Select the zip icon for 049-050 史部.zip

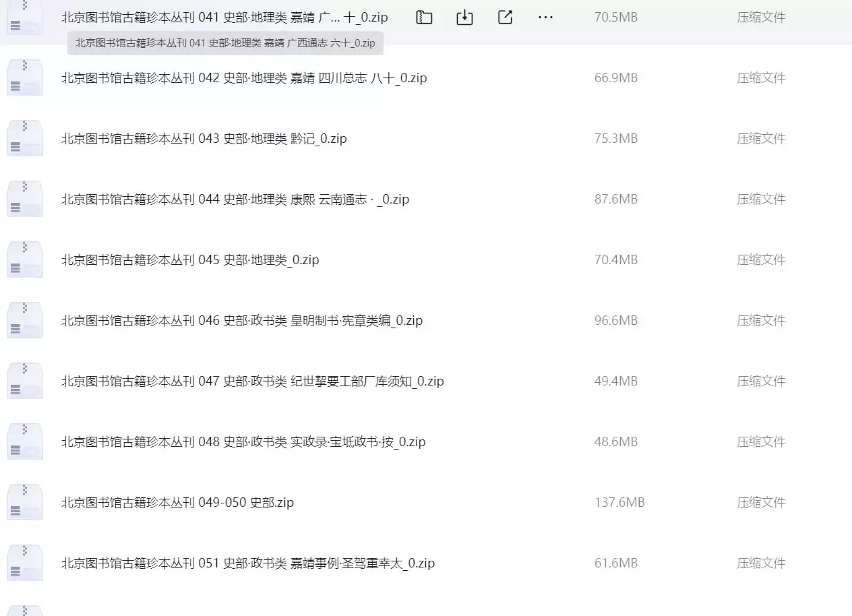(25, 501)
